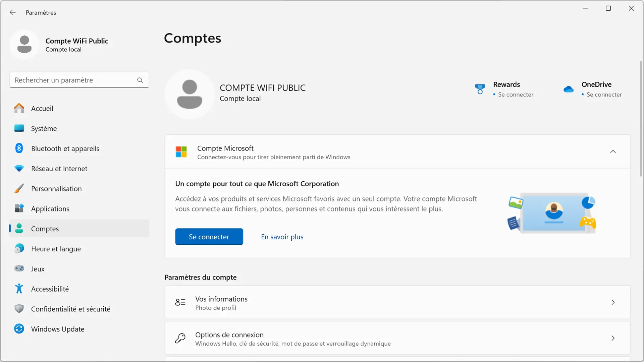644x362 pixels.
Task: Click the Confidentialité shield icon
Action: pos(19,309)
